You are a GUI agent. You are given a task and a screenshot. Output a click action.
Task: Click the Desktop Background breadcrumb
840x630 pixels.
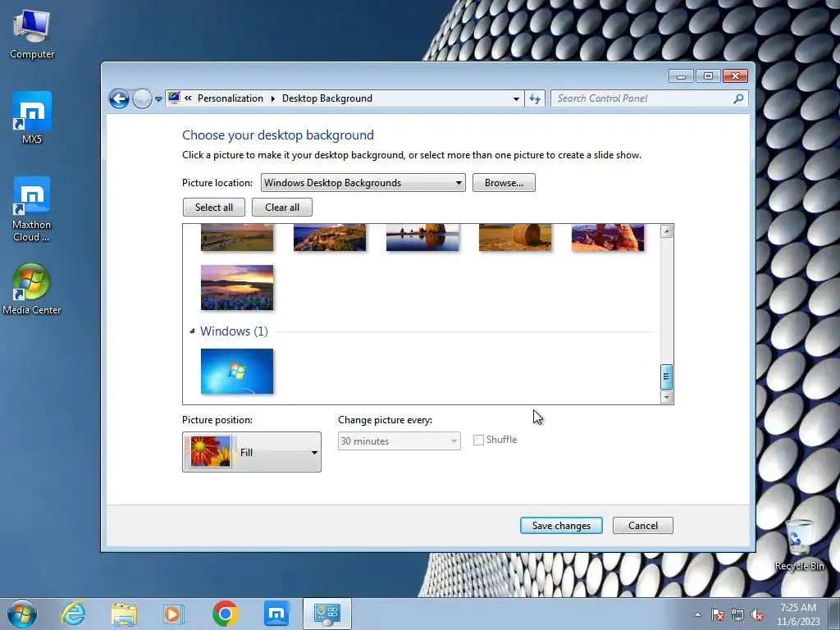326,98
